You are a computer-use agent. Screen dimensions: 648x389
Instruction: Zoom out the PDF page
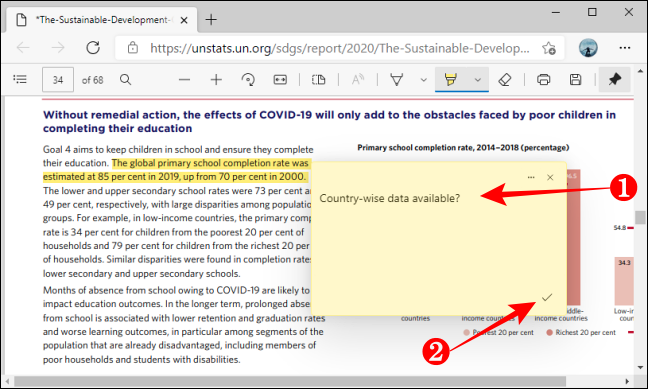(x=184, y=80)
